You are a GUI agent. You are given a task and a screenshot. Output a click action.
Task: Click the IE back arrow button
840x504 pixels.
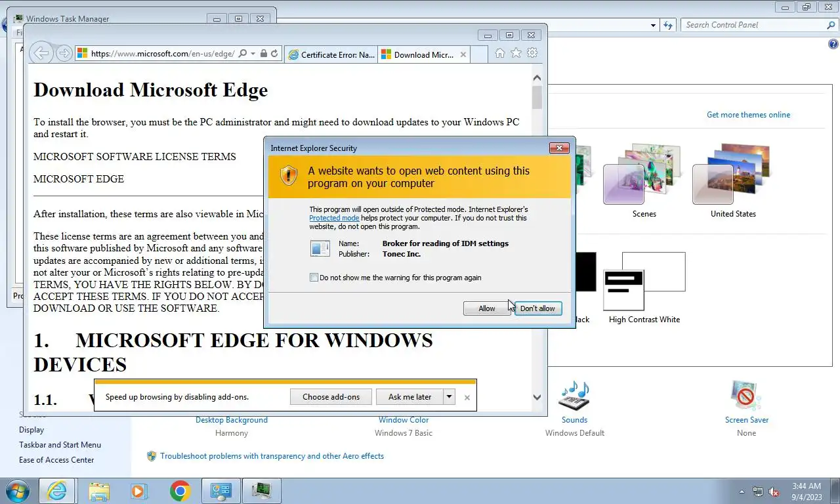(41, 54)
